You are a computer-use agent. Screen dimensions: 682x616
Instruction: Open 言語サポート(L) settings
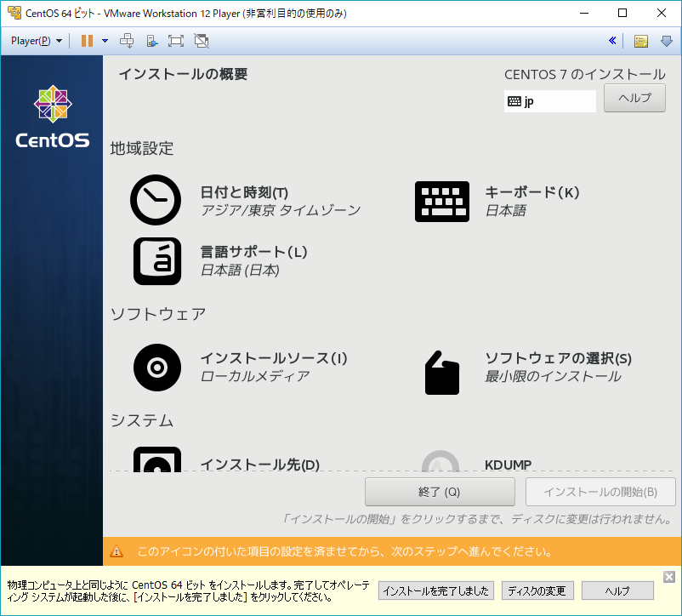(x=253, y=252)
